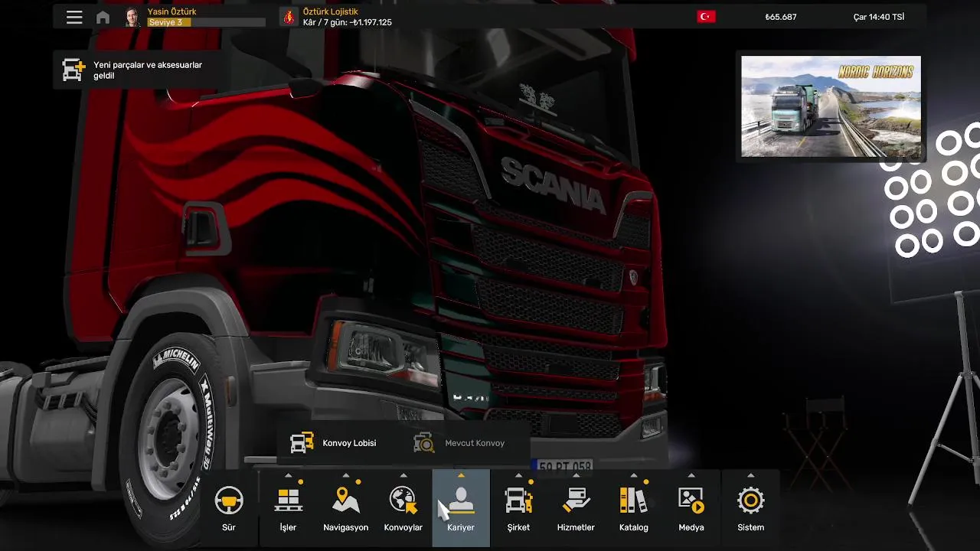Open the Şirket company truck icon
Viewport: 980px width, 551px height.
[x=518, y=500]
